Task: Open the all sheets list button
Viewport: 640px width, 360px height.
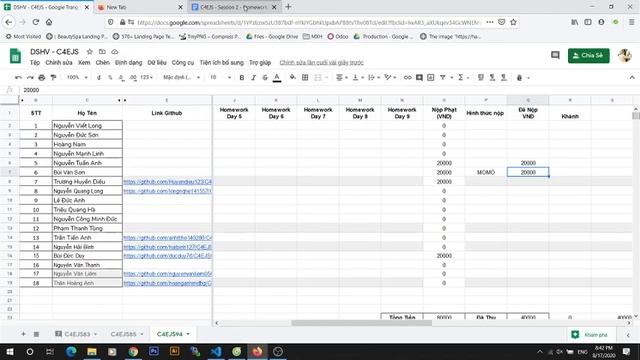Action: (x=36, y=334)
